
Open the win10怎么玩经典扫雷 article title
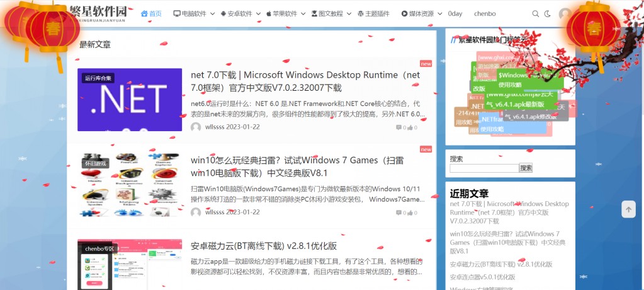tap(297, 166)
